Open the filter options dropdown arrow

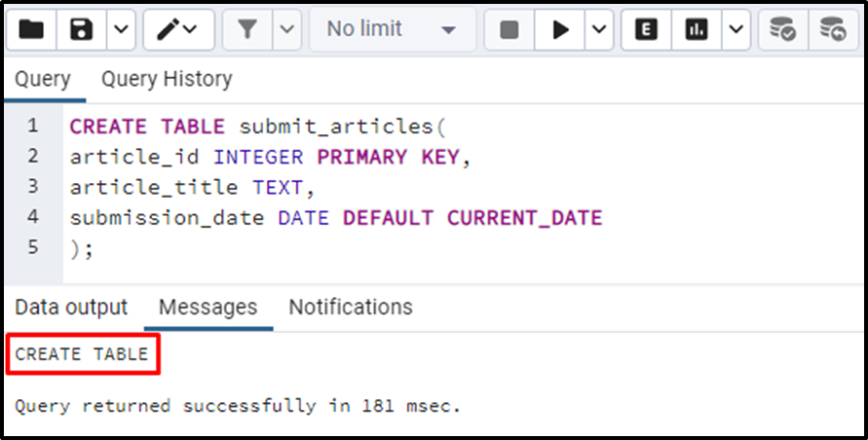pyautogui.click(x=287, y=29)
